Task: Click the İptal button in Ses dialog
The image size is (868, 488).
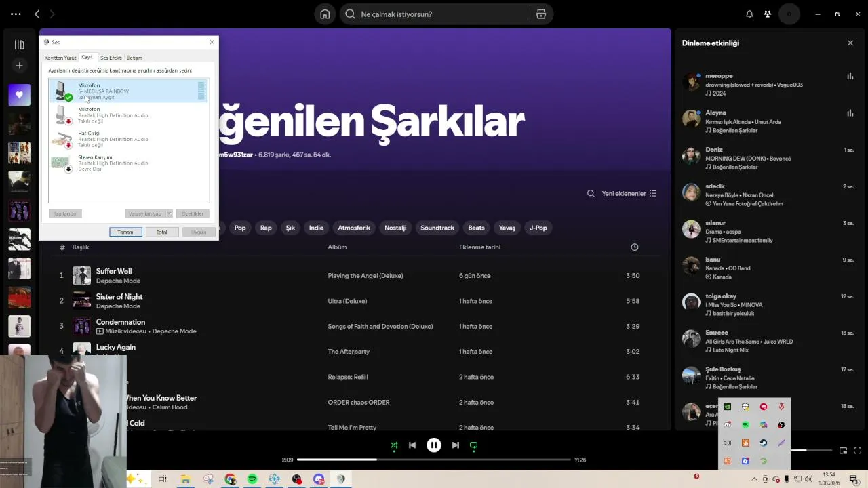Action: tap(162, 232)
